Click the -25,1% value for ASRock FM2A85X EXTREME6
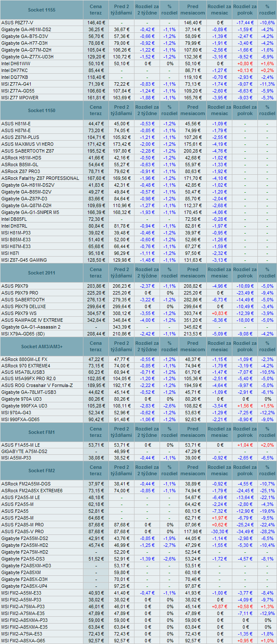 click(267, 491)
